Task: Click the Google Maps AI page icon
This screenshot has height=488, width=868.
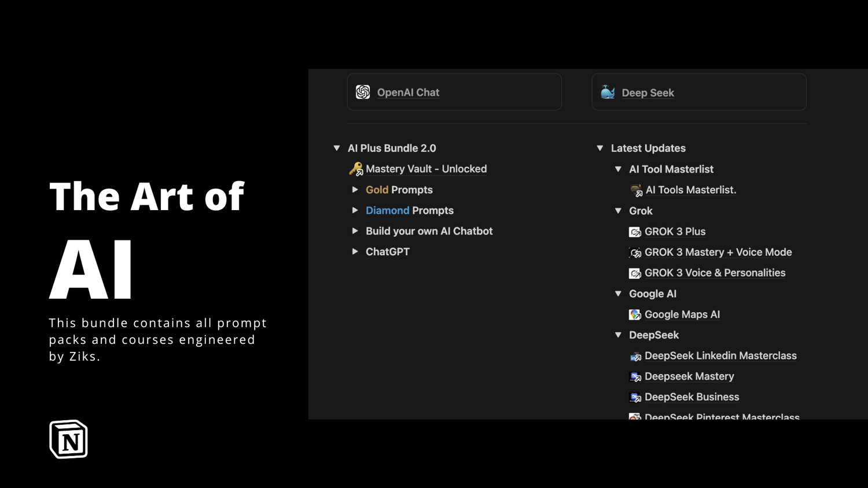Action: (x=635, y=315)
